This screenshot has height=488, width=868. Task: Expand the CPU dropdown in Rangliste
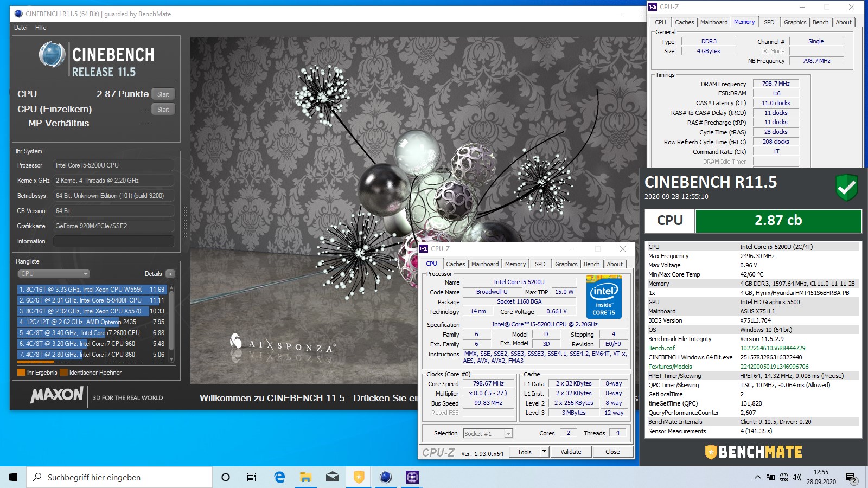click(53, 274)
